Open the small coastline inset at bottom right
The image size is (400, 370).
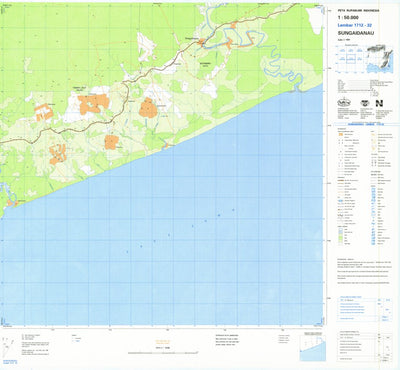[x=313, y=348]
